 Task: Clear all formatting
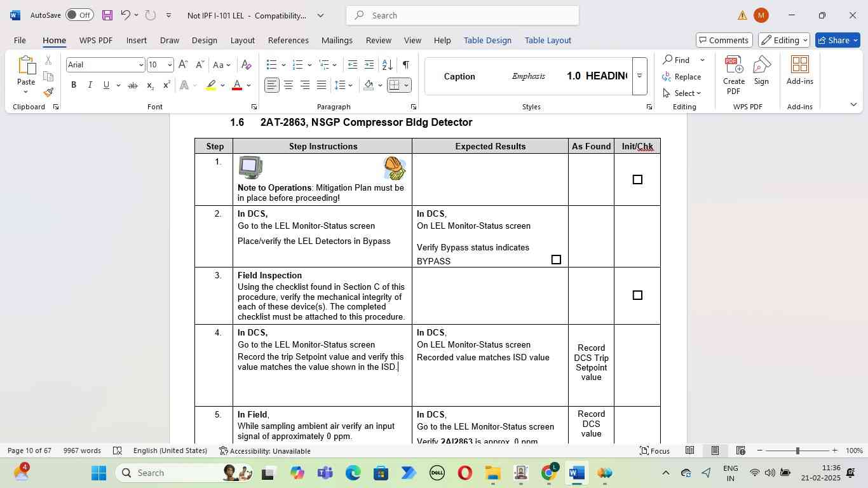pos(247,65)
